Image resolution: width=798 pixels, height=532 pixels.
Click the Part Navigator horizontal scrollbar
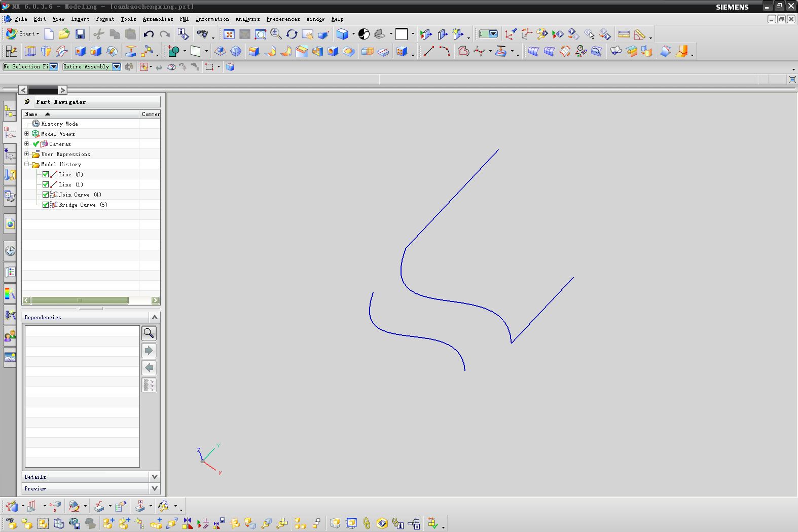coord(79,300)
